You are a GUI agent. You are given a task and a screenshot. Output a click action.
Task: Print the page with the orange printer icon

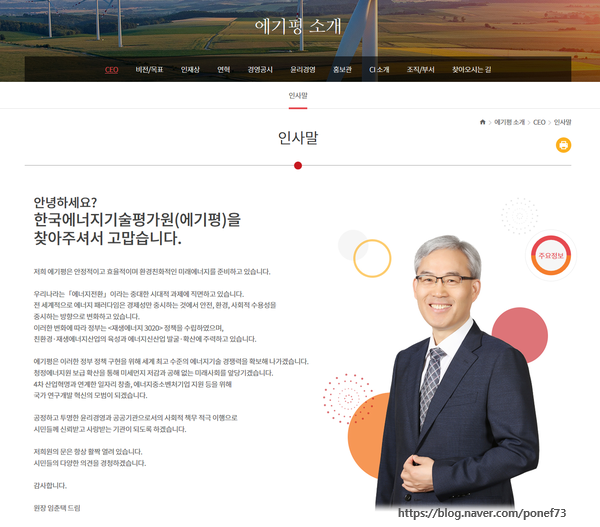tap(563, 145)
